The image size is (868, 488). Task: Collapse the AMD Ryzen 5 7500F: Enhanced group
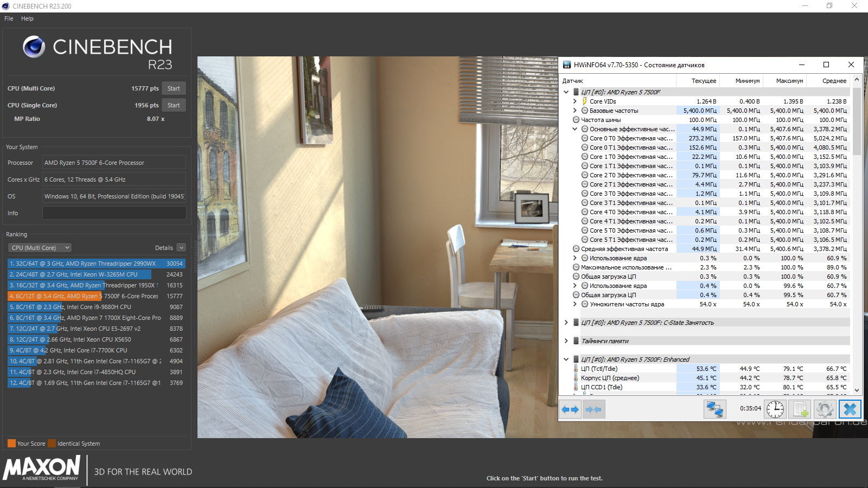566,359
